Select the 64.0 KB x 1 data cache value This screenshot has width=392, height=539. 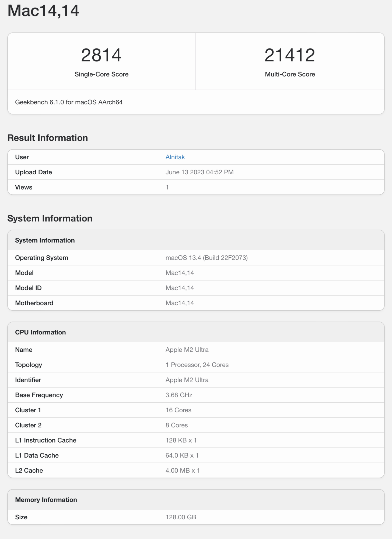182,455
